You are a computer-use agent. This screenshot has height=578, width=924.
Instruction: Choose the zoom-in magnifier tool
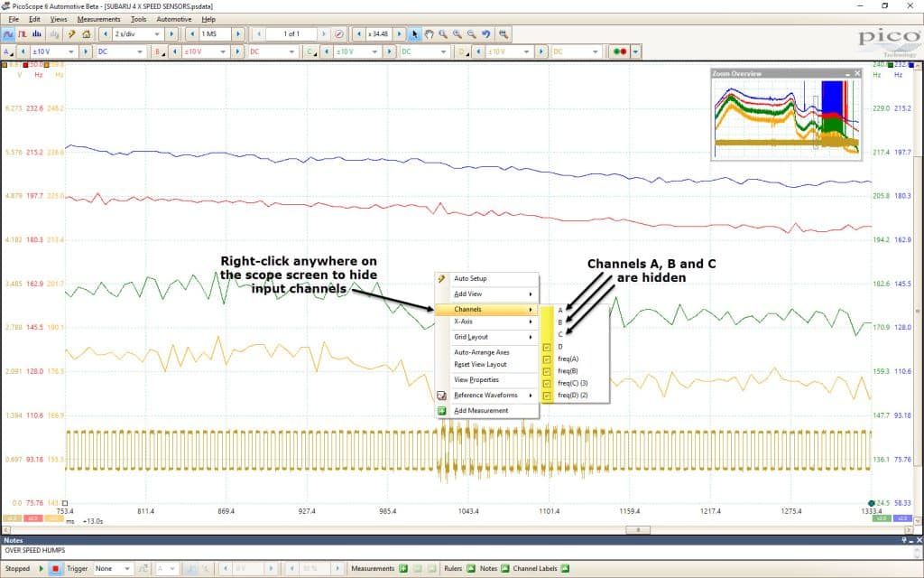(457, 34)
